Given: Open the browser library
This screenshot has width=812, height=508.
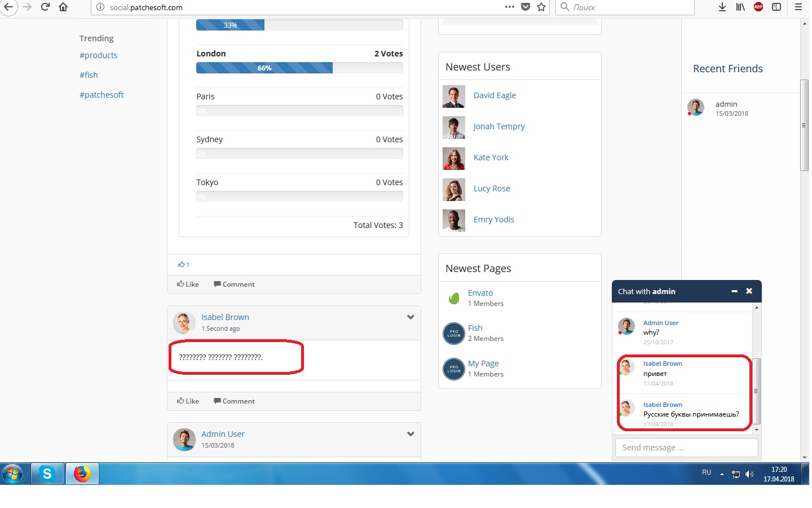Looking at the screenshot, I should coord(740,7).
